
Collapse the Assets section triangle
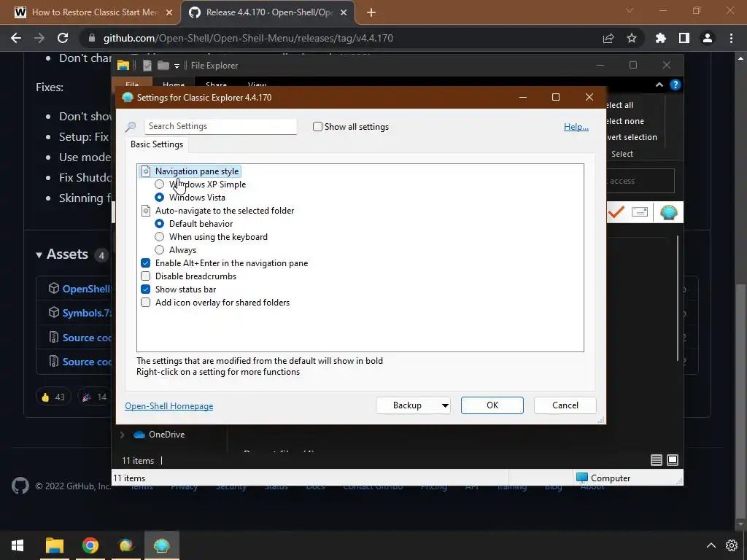(x=39, y=254)
